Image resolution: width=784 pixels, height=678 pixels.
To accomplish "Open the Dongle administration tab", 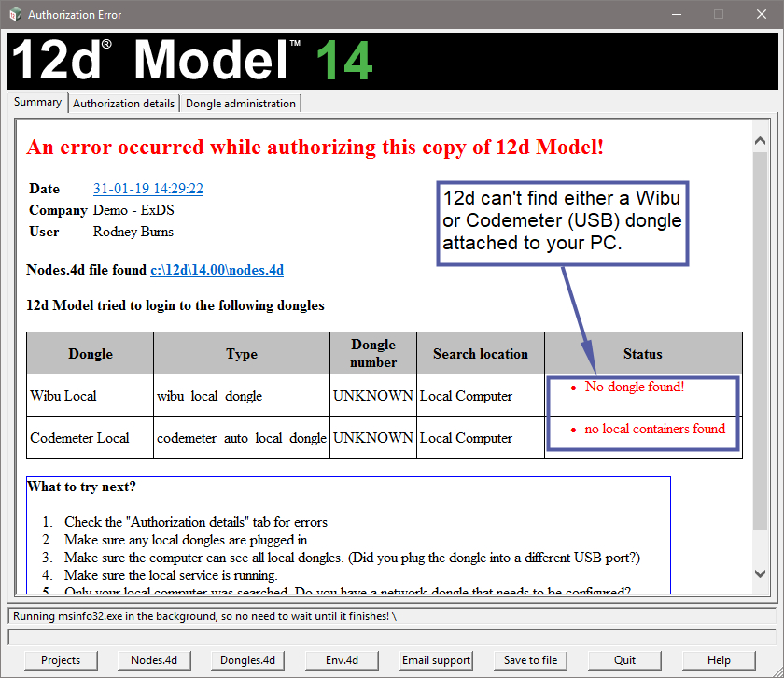I will click(241, 104).
